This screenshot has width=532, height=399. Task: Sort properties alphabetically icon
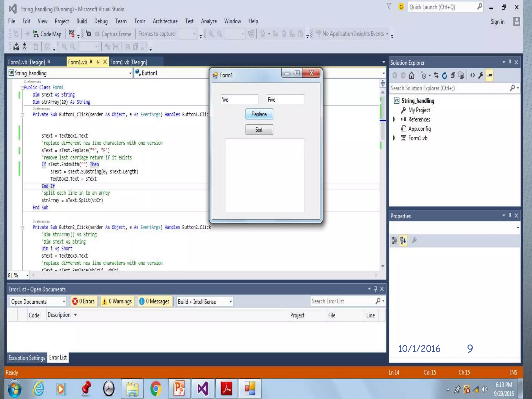click(403, 241)
